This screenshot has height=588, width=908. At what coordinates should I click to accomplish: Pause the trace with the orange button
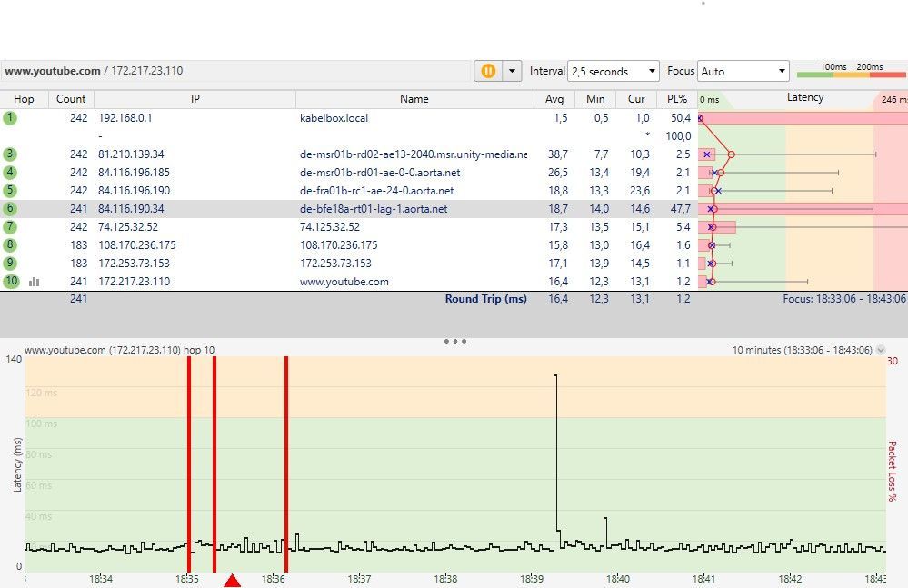point(488,71)
